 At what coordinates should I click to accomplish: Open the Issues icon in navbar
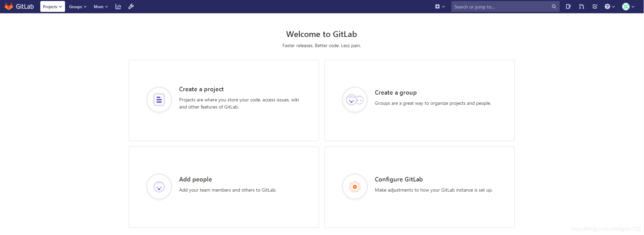click(568, 6)
